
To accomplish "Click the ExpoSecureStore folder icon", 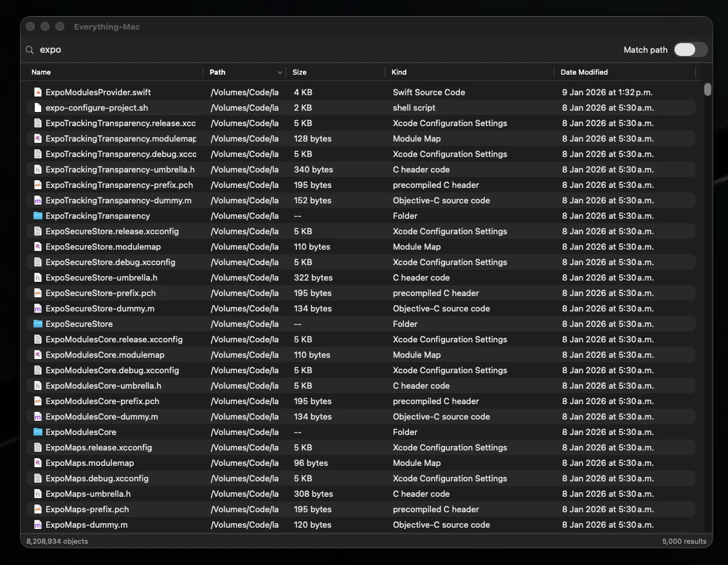I will [37, 324].
